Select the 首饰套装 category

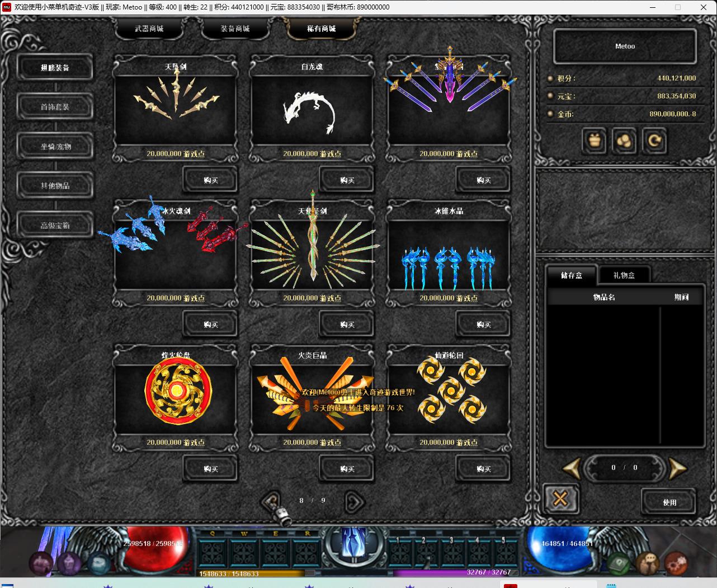55,107
